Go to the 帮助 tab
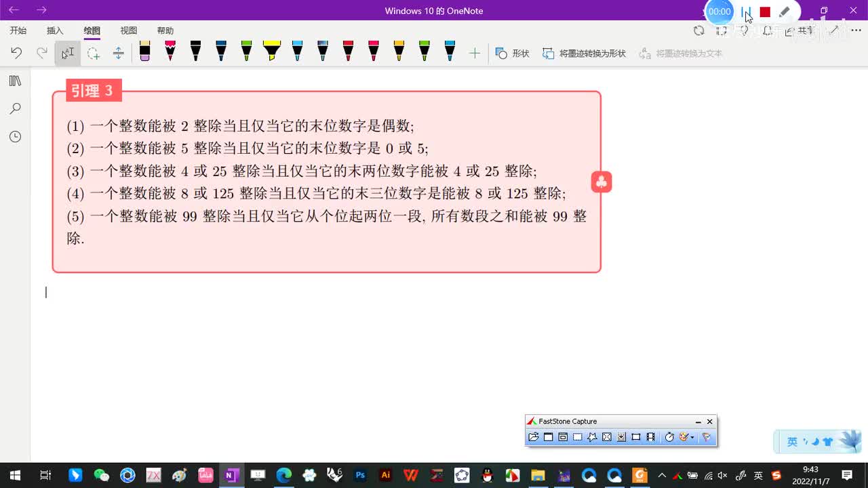The height and width of the screenshot is (488, 868). [165, 30]
